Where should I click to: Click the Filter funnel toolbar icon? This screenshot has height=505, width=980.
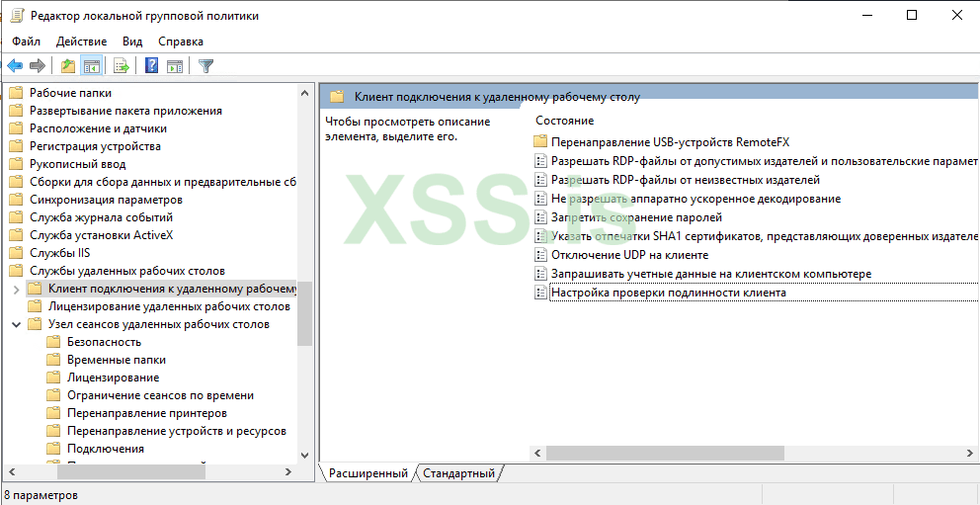[206, 65]
